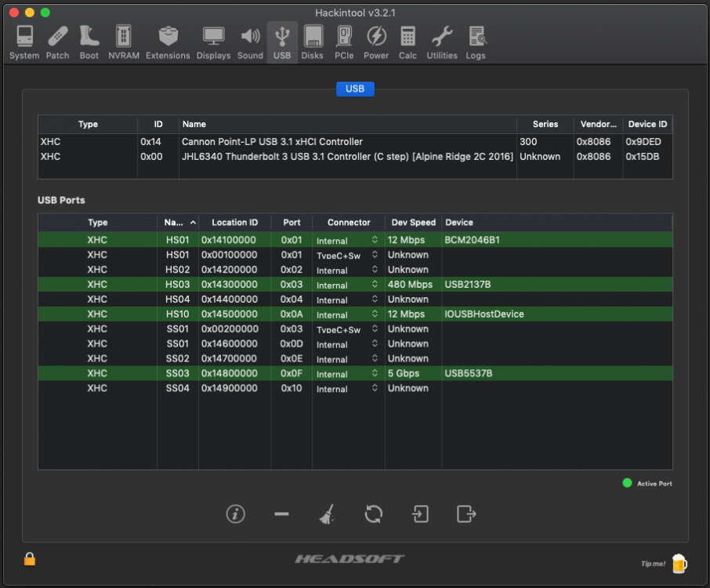This screenshot has height=588, width=710.
Task: Click the 5 Gbps speed cell
Action: pyautogui.click(x=404, y=374)
